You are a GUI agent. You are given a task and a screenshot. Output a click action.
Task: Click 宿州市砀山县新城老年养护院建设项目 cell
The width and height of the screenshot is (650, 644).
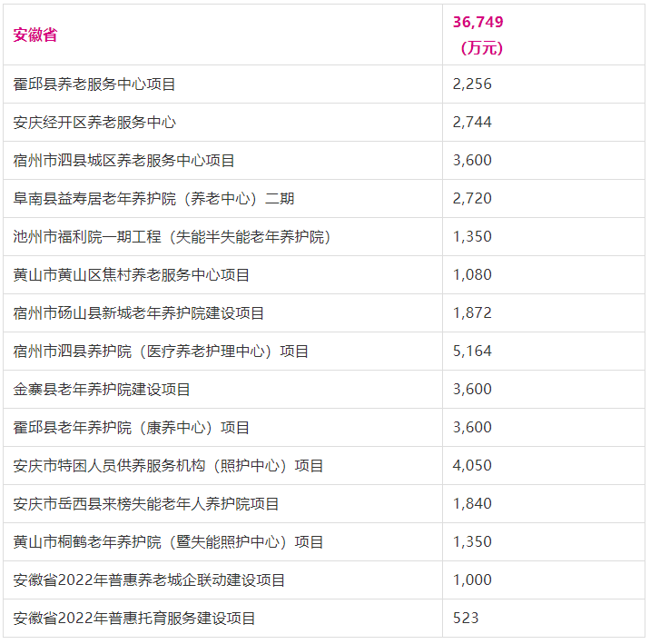click(x=139, y=312)
